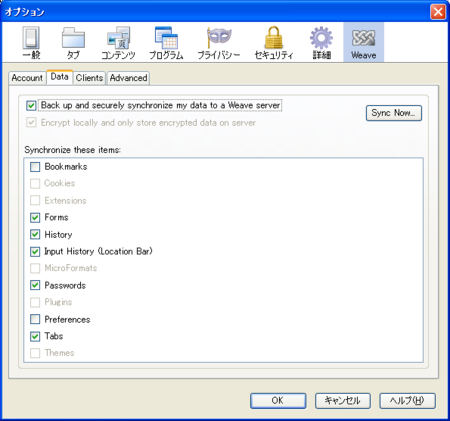The height and width of the screenshot is (421, 450).
Task: Click the Plugins checkbox
Action: pyautogui.click(x=35, y=302)
